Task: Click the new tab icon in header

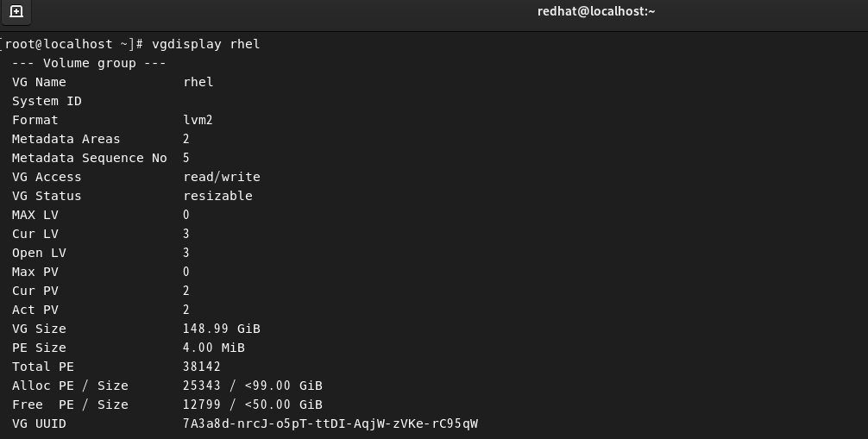Action: point(16,12)
